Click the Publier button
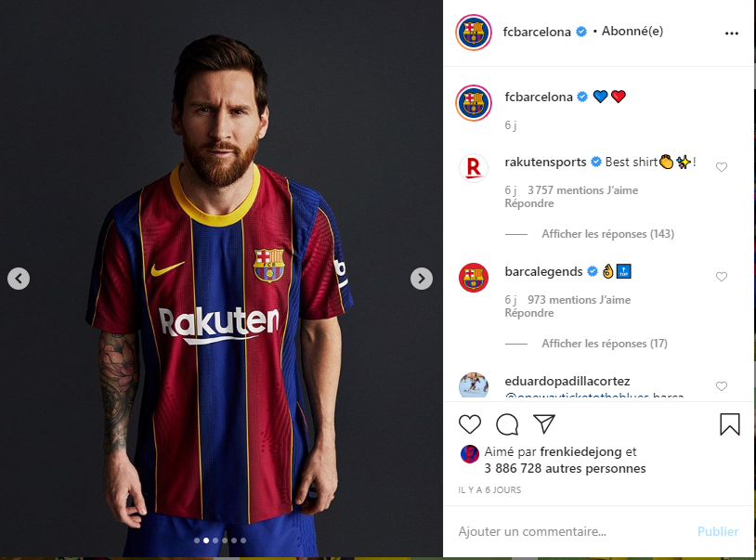 coord(718,531)
